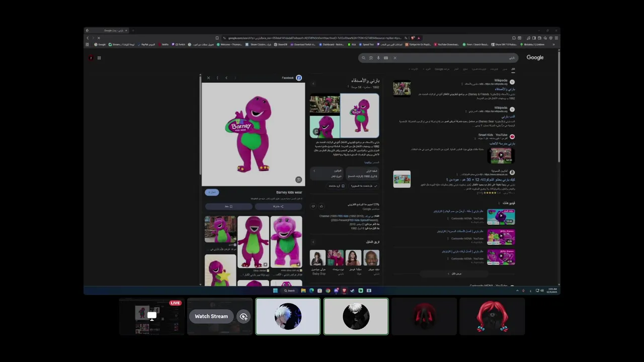Close the image preview panel with X
This screenshot has height=362, width=644.
click(208, 78)
